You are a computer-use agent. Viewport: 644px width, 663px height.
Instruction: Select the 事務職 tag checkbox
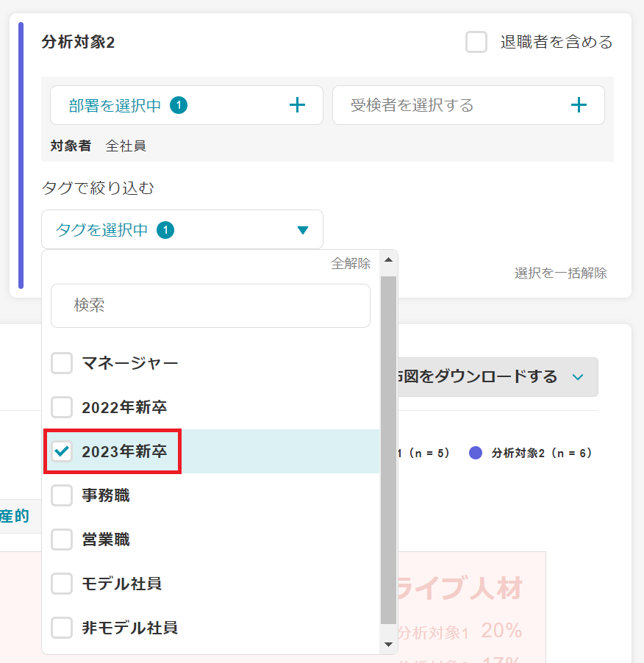(62, 495)
